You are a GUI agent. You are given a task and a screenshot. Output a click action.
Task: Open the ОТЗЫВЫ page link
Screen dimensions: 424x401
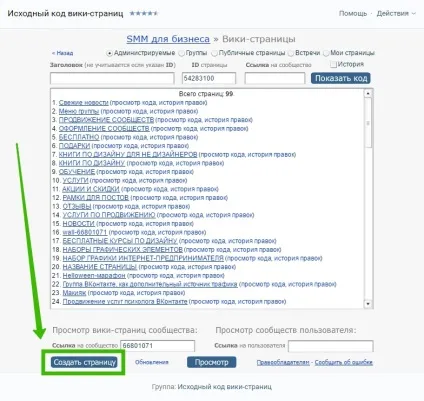pos(77,206)
